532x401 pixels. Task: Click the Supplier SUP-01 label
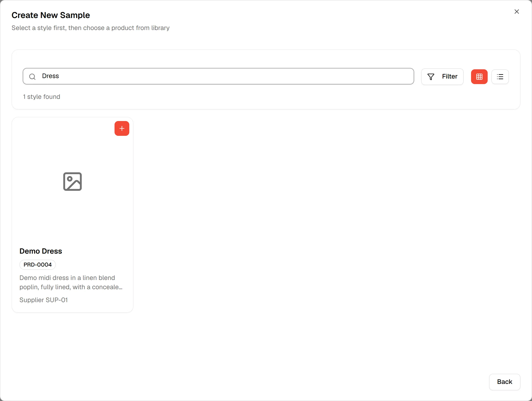point(44,300)
